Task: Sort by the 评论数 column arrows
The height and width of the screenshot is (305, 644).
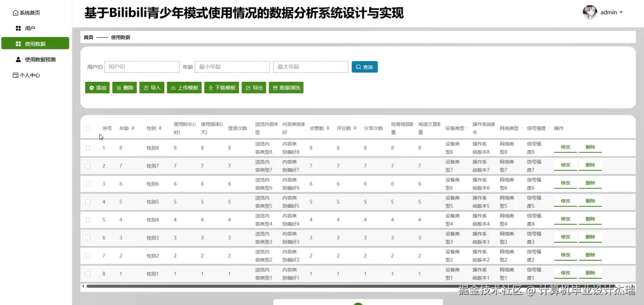Action: pos(355,128)
